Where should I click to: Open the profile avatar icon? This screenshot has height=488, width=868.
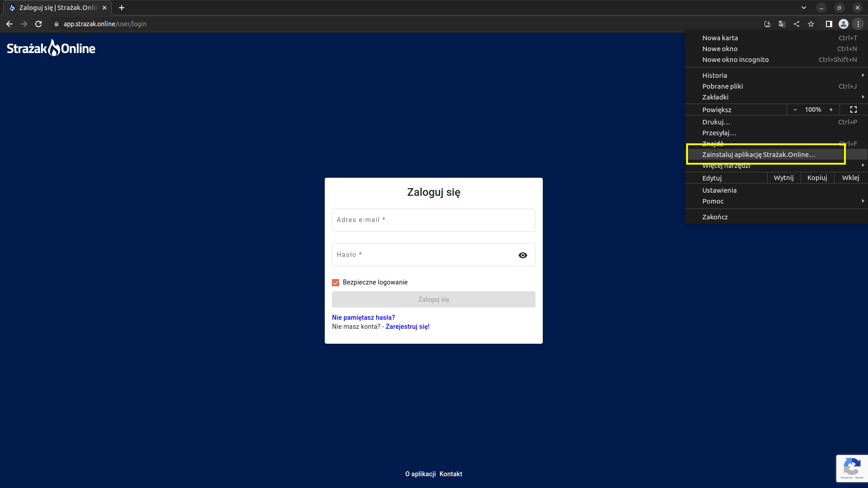click(844, 24)
